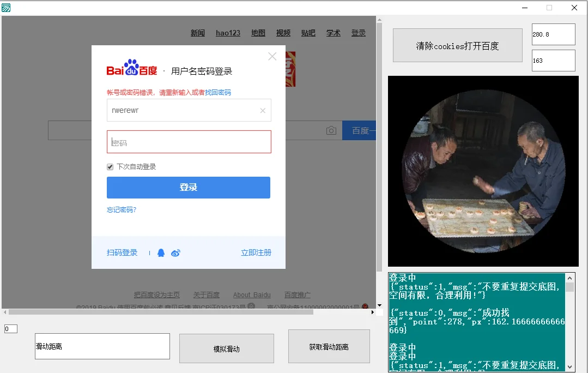
Task: Maximize the application window
Action: click(x=549, y=8)
